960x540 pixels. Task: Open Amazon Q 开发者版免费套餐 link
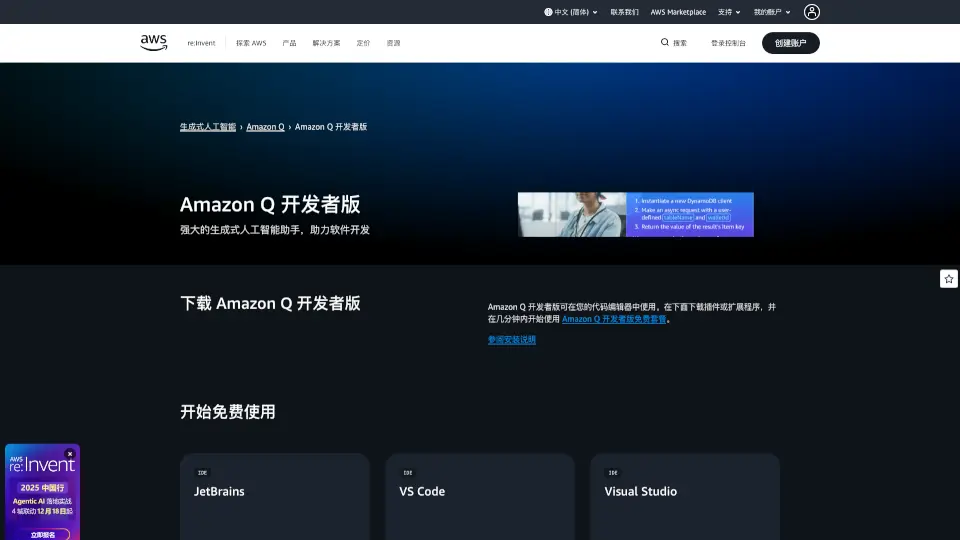(x=613, y=319)
